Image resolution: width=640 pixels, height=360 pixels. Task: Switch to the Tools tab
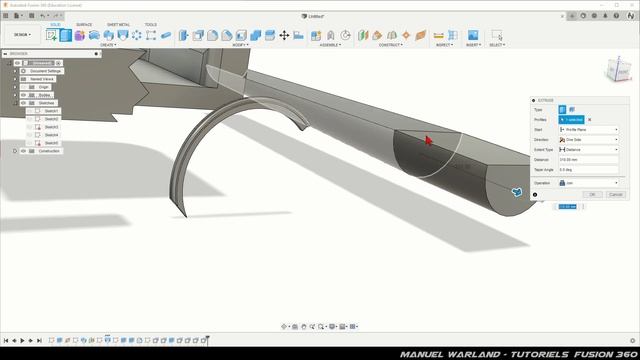coord(151,24)
